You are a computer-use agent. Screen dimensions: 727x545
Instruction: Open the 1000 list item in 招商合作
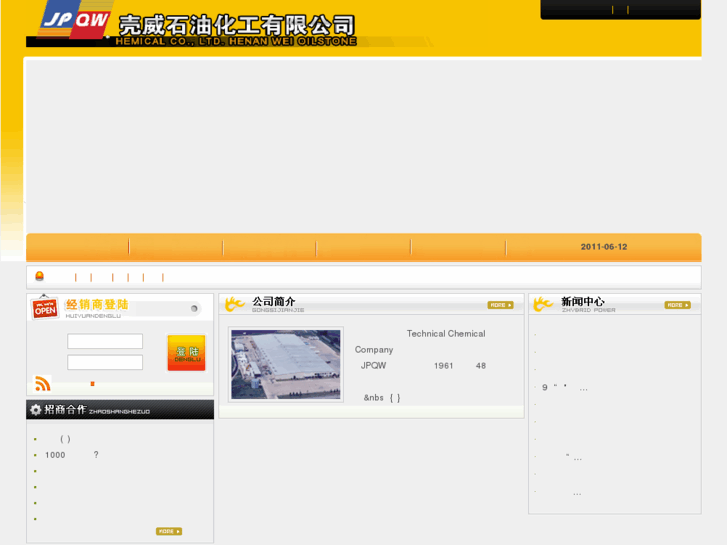56,455
